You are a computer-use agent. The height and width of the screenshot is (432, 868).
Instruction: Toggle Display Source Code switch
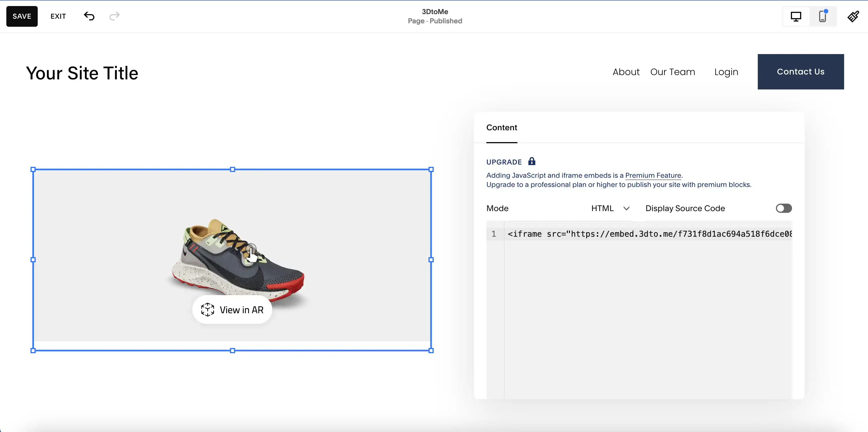point(784,209)
